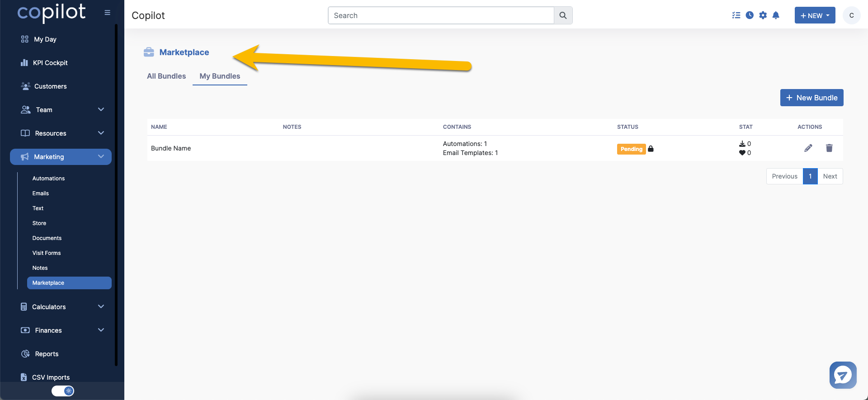This screenshot has width=868, height=400.
Task: Click the sidebar vertical scrollbar
Action: 116,194
